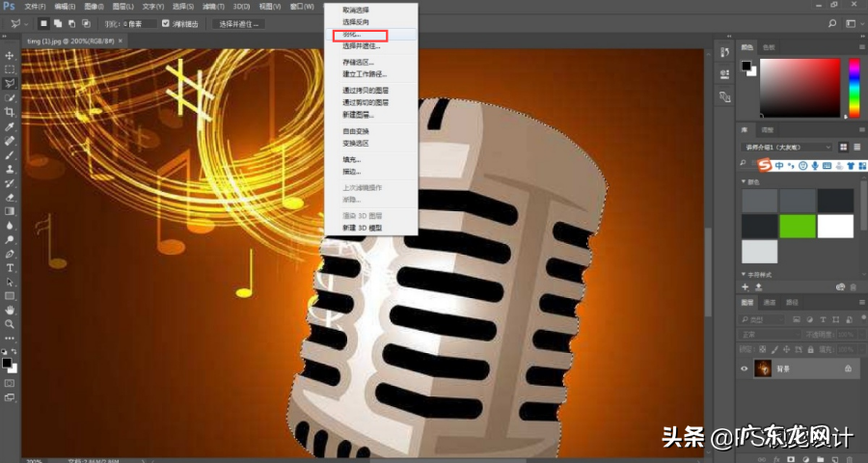
Task: Click the search icon at top right
Action: tap(832, 22)
